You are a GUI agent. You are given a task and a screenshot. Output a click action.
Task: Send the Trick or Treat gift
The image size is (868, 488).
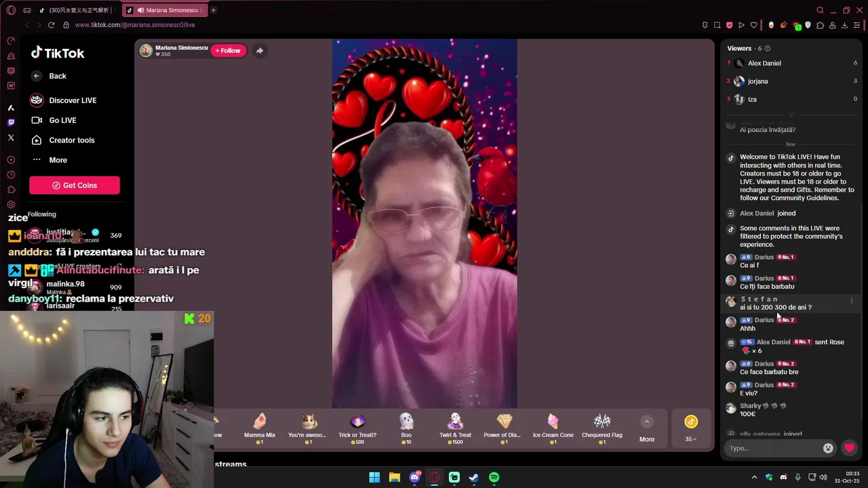357,428
